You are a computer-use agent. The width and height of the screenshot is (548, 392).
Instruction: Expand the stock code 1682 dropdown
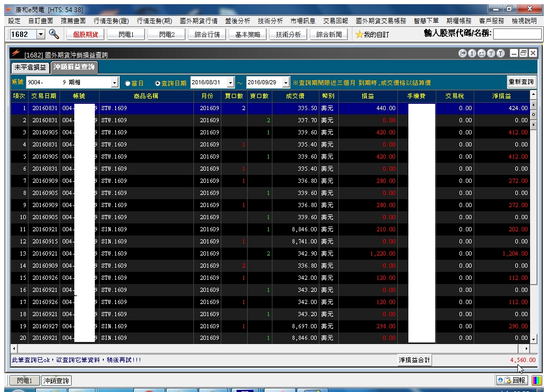click(41, 34)
